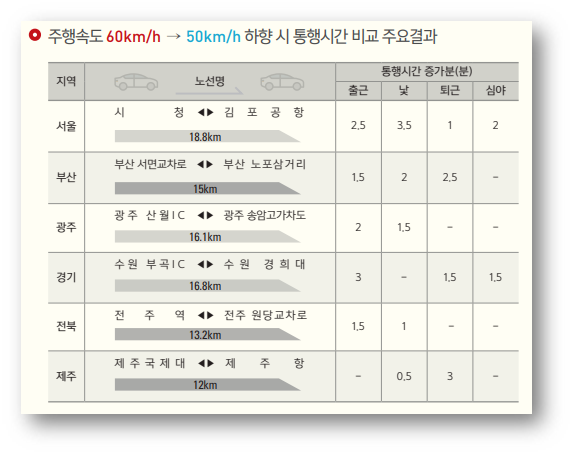Select the 부산 region cell
Image resolution: width=574 pixels, height=456 pixels.
pyautogui.click(x=66, y=177)
